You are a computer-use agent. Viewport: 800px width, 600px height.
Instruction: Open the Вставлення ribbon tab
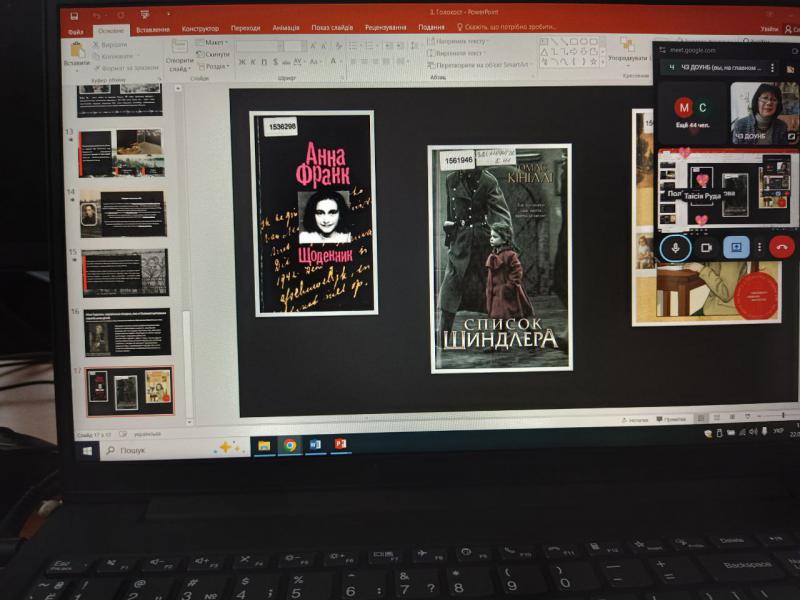[152, 30]
